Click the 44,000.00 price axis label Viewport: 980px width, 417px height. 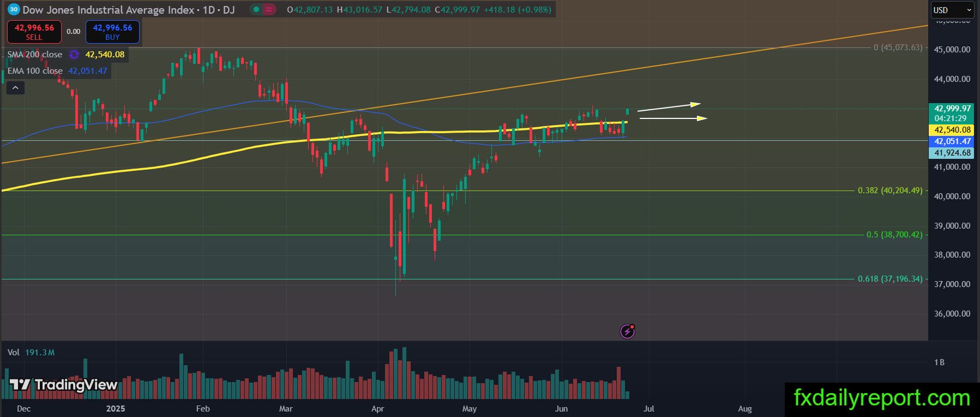952,79
